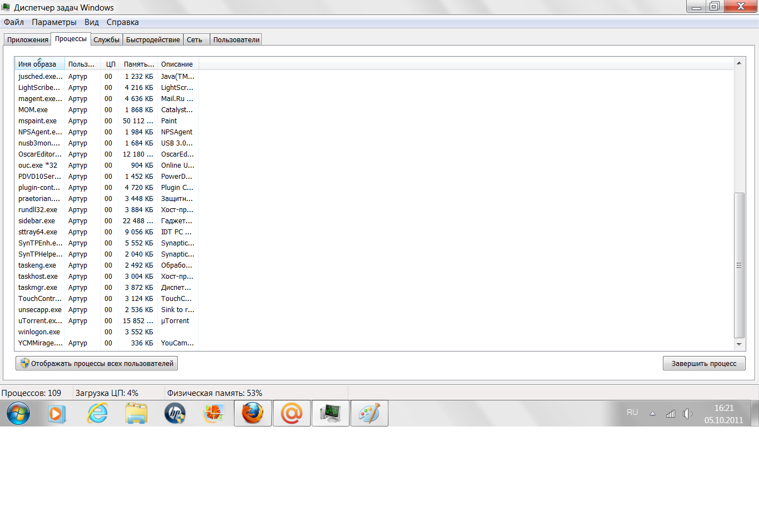Viewport: 759px width, 532px height.
Task: Click the volume speaker tray icon
Action: [687, 414]
